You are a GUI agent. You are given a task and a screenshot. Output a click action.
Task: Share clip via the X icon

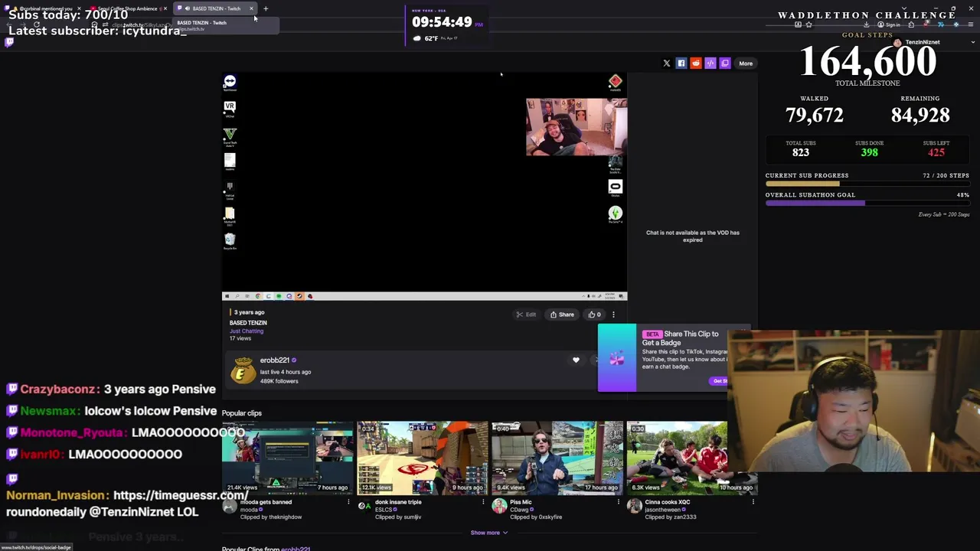tap(666, 64)
